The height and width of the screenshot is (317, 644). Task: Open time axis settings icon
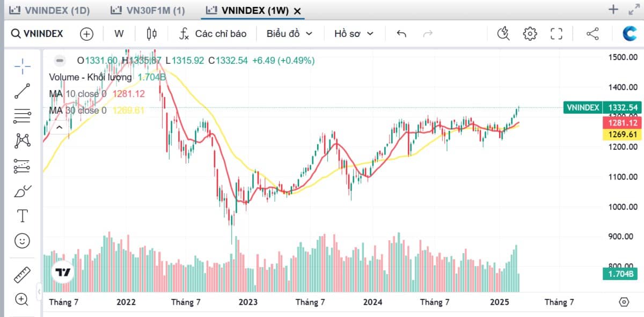coord(624,302)
